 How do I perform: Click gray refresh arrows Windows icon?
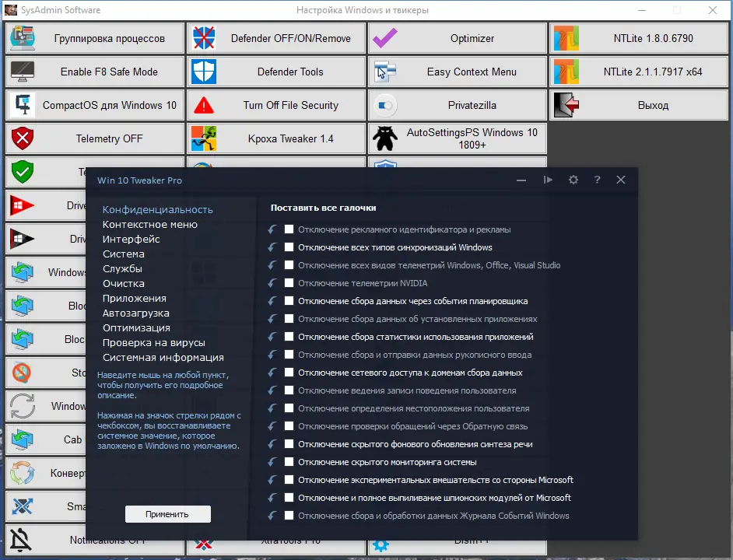[22, 406]
